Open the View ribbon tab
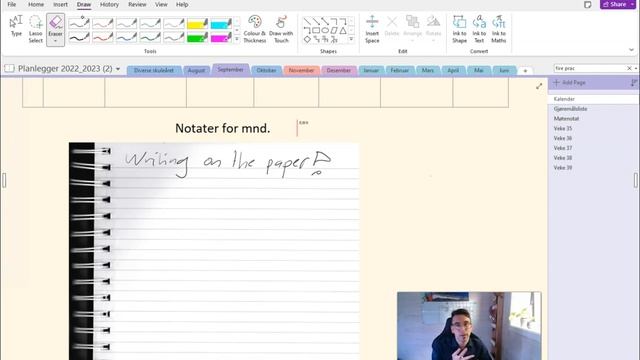This screenshot has height=360, width=640. click(x=161, y=4)
